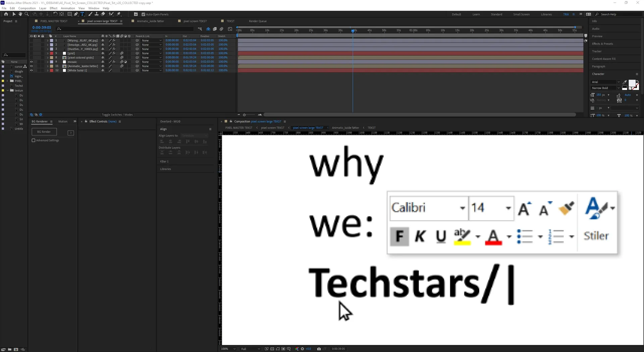The height and width of the screenshot is (352, 644).
Task: Pick the Hand tool
Action: click(x=20, y=14)
